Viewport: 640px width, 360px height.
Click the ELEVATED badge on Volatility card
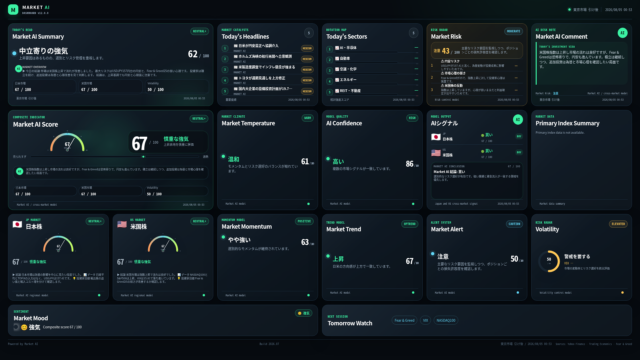pos(618,224)
